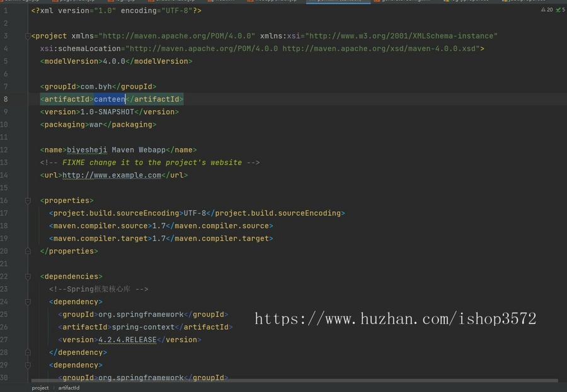Click the Spring framework comment on line 23
The width and height of the screenshot is (567, 392).
click(x=99, y=289)
